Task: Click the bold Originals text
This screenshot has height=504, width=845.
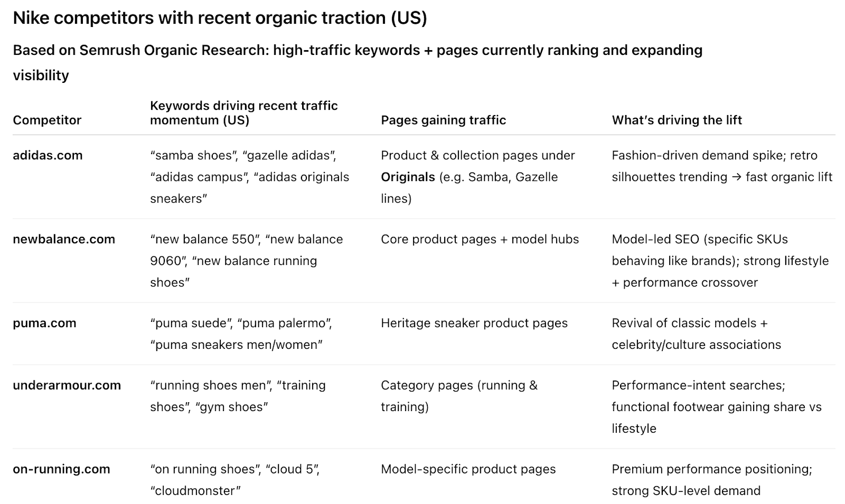Action: [x=408, y=177]
